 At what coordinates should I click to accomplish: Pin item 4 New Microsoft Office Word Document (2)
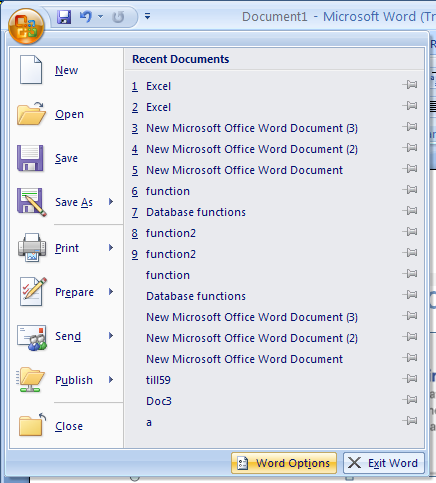410,148
